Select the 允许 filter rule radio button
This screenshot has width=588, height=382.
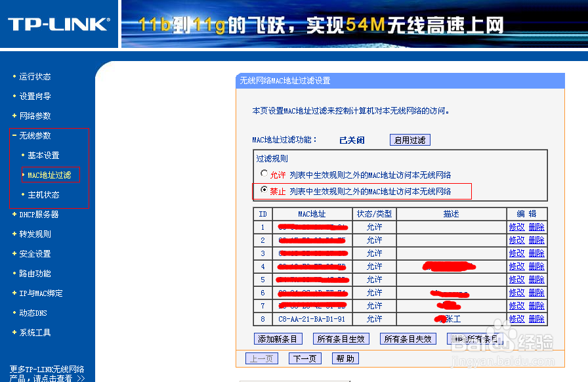coord(264,173)
